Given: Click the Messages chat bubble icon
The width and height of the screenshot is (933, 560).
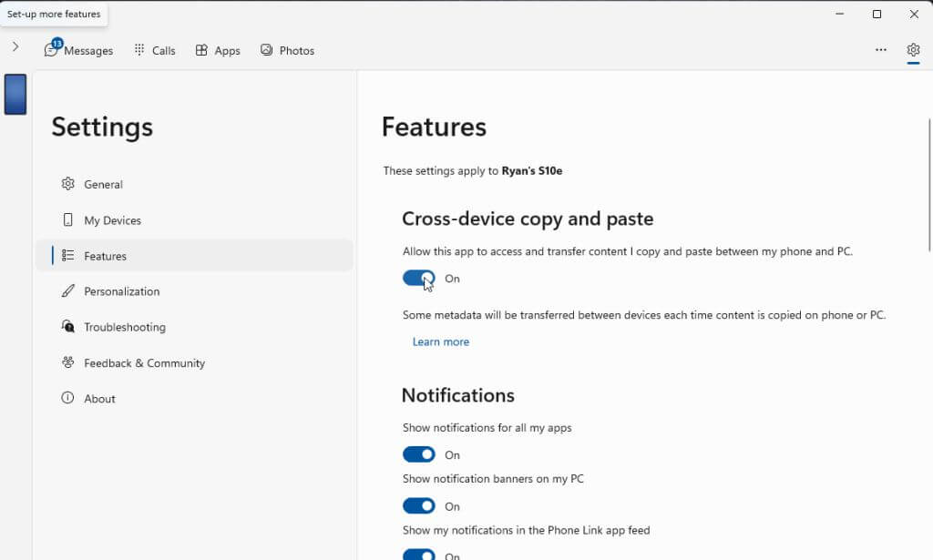Looking at the screenshot, I should pos(51,50).
